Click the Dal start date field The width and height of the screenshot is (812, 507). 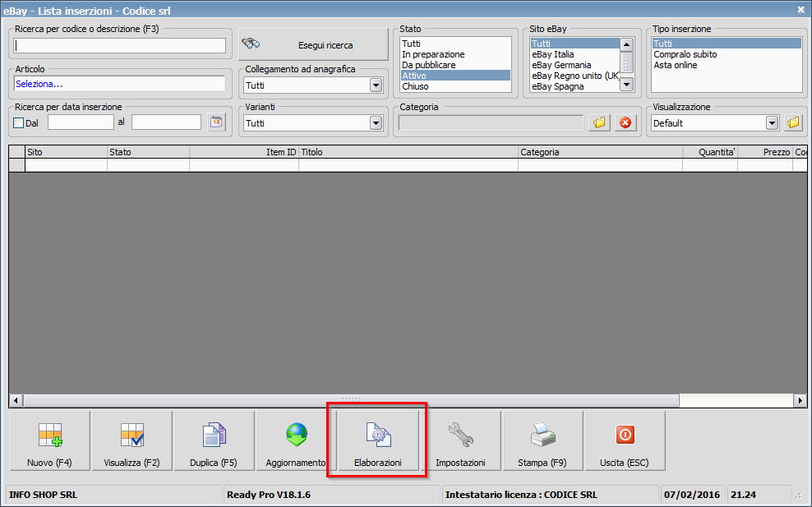pyautogui.click(x=81, y=122)
